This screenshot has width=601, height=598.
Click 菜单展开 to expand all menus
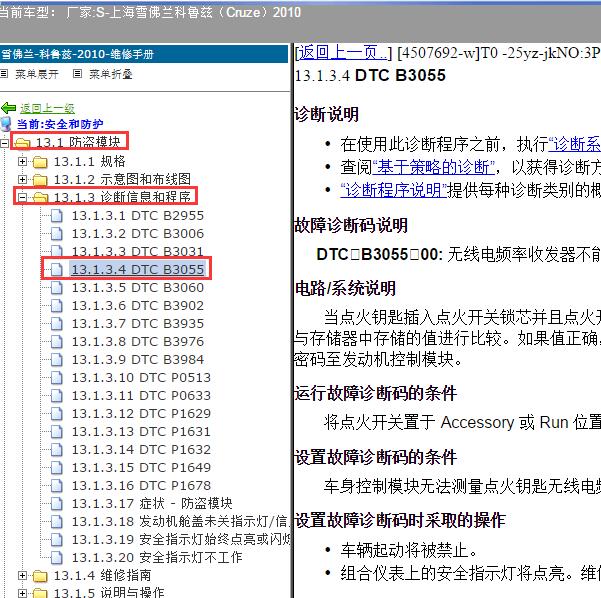click(37, 74)
